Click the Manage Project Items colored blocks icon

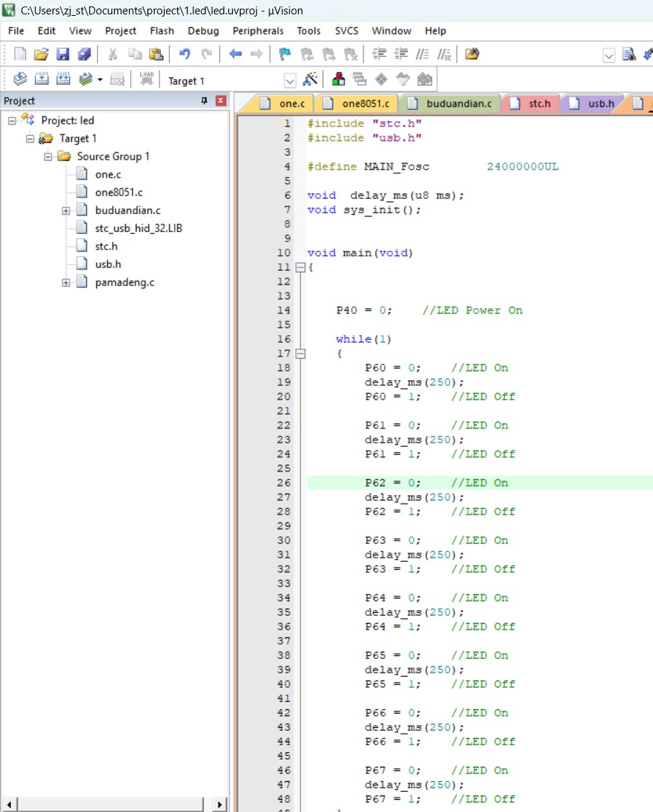[338, 79]
